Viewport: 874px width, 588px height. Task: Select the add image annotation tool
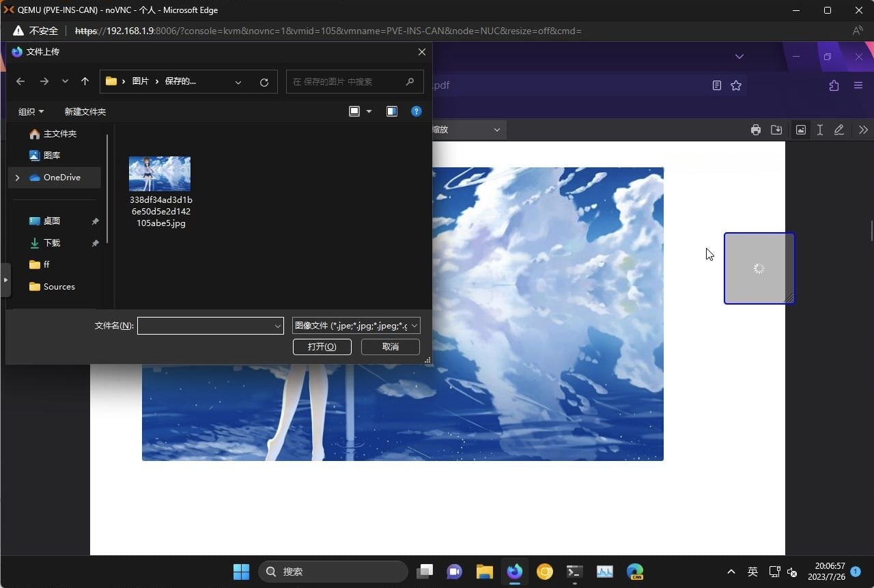coord(801,130)
